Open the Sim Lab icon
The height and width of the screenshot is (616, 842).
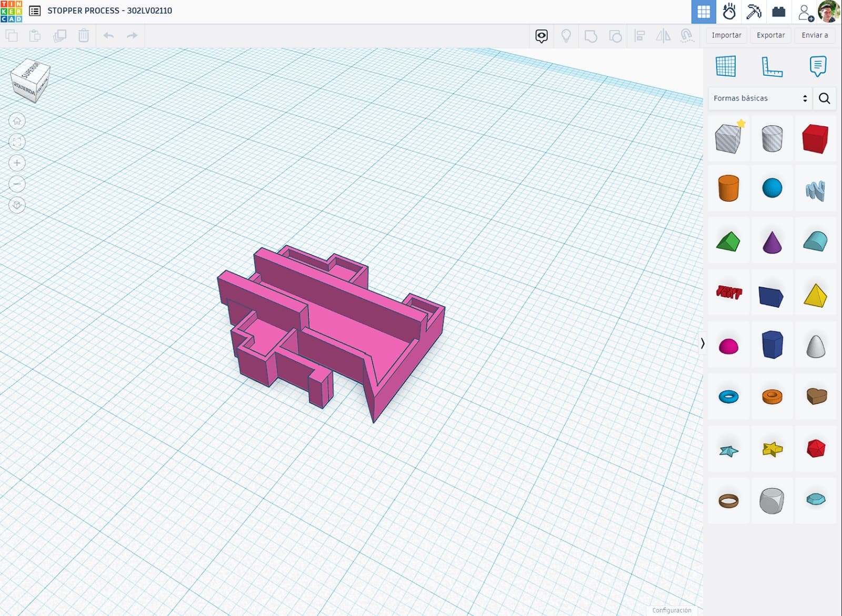click(729, 11)
